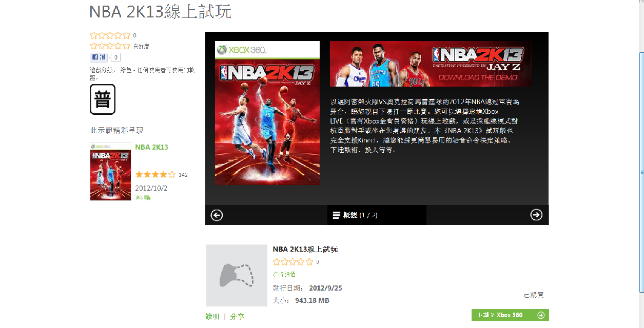
Task: Click the gray controller placeholder image
Action: [x=237, y=275]
